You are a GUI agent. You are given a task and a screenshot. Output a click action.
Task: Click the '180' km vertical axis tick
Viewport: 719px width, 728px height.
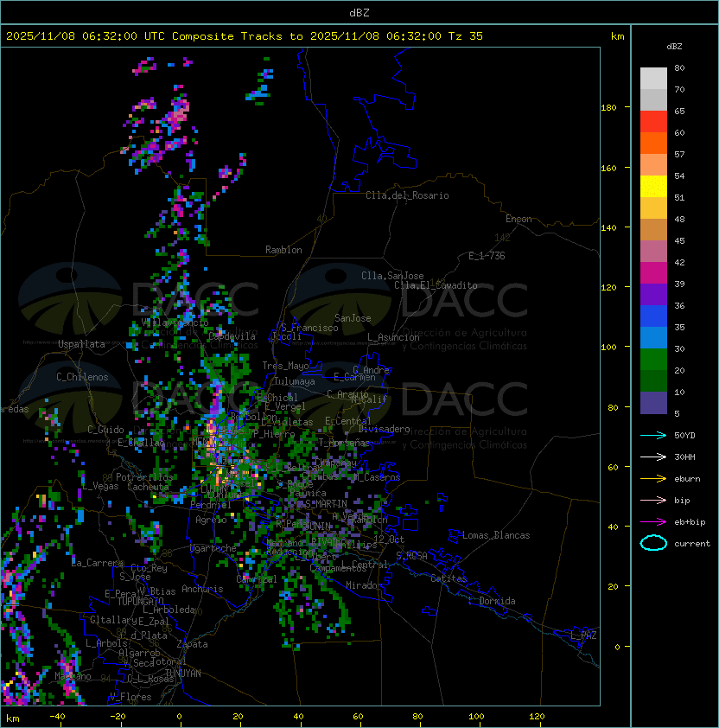tap(608, 108)
